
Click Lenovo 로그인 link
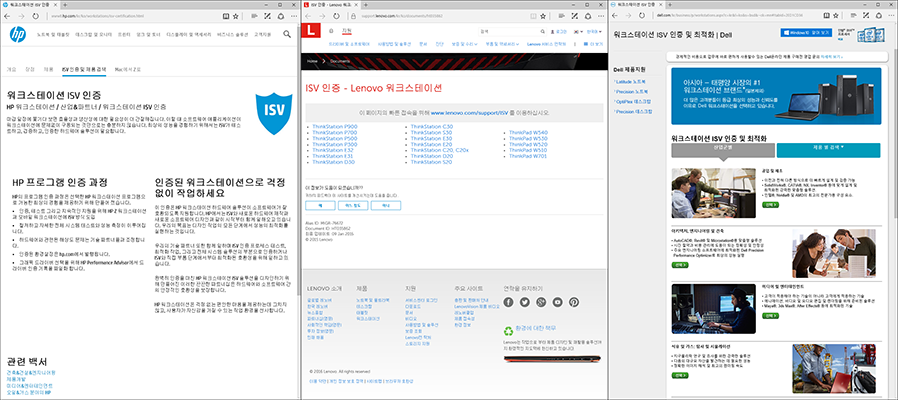(560, 32)
